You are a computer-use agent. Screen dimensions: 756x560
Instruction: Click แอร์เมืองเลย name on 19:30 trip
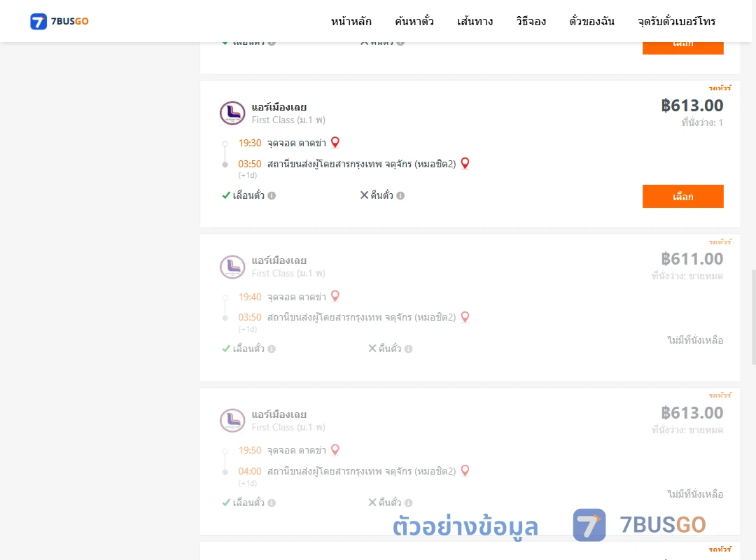[x=279, y=107]
